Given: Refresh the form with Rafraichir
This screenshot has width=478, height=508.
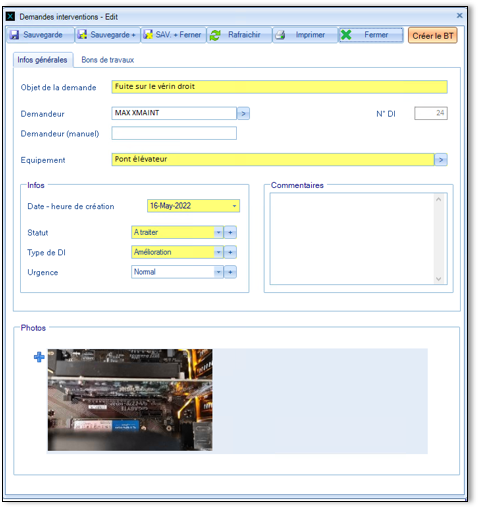Looking at the screenshot, I should tap(239, 35).
